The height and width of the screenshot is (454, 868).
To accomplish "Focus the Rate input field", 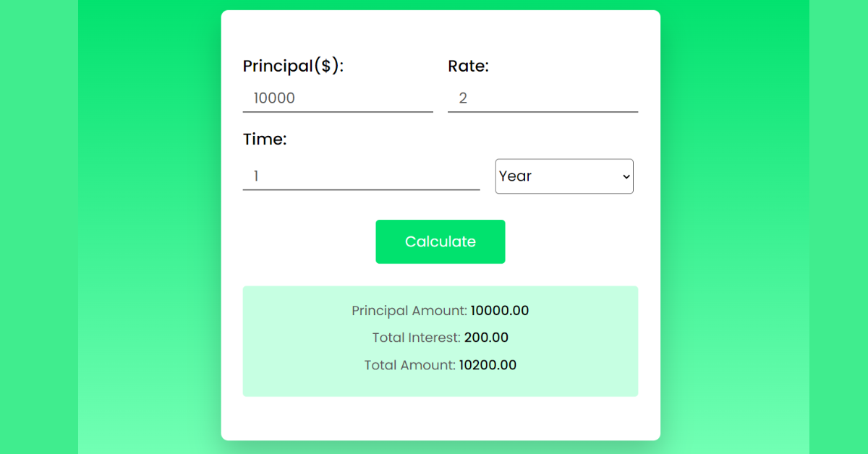I will pyautogui.click(x=542, y=98).
